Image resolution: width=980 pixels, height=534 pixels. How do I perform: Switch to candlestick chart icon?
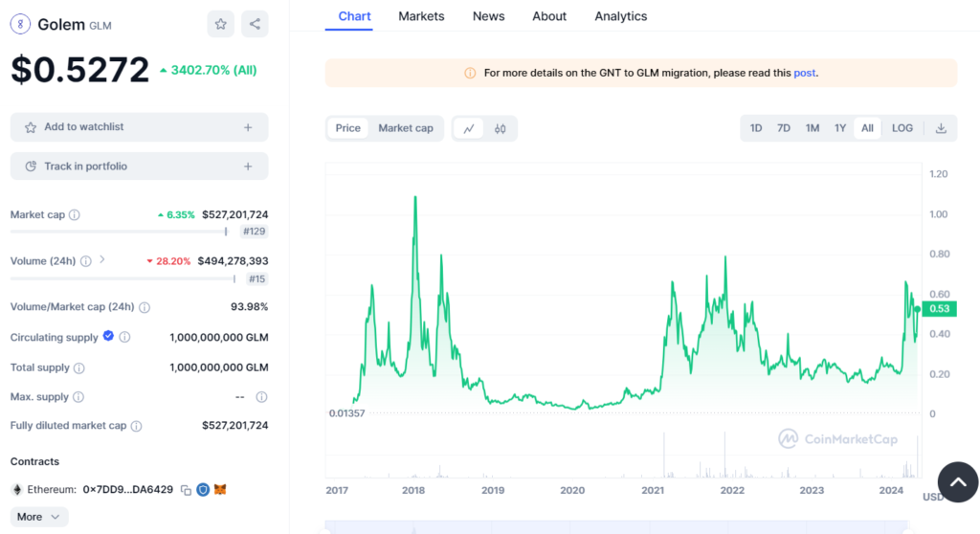coord(500,128)
